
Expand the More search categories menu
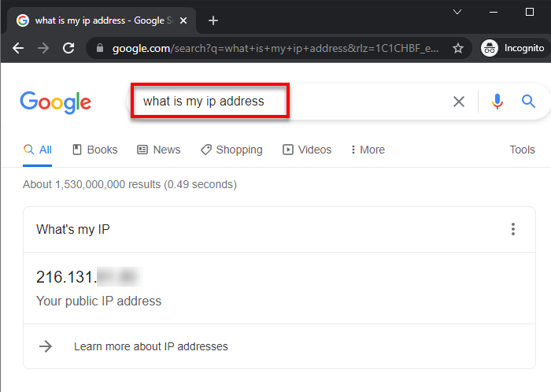368,150
